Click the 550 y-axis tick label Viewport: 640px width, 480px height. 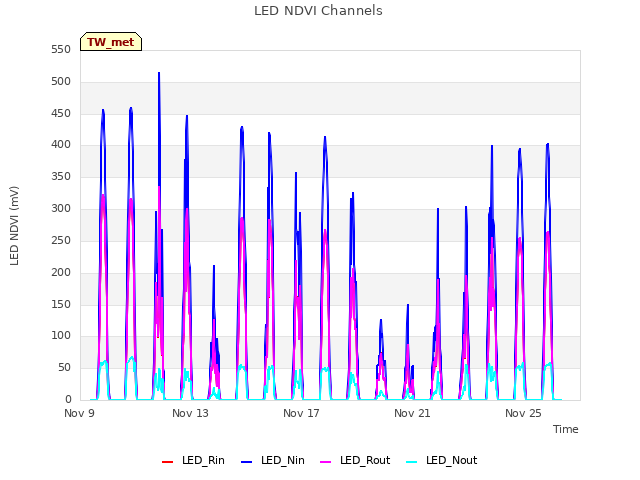point(61,50)
